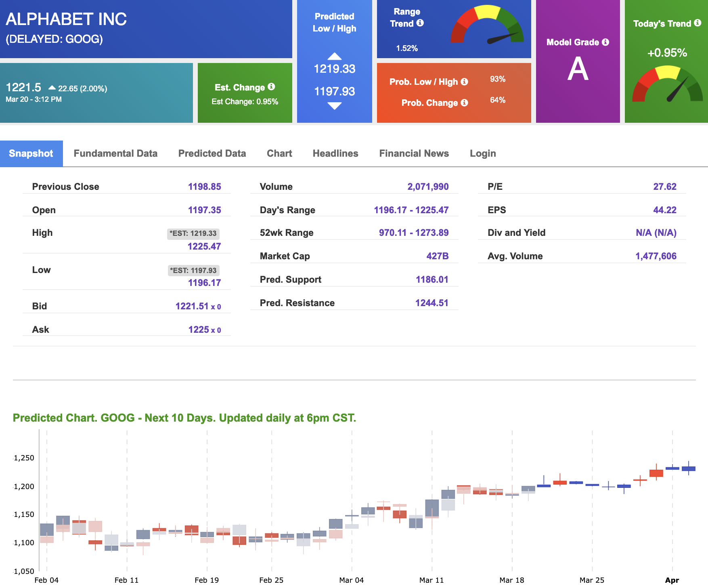The height and width of the screenshot is (588, 708).
Task: View the Headlines tab
Action: click(335, 153)
